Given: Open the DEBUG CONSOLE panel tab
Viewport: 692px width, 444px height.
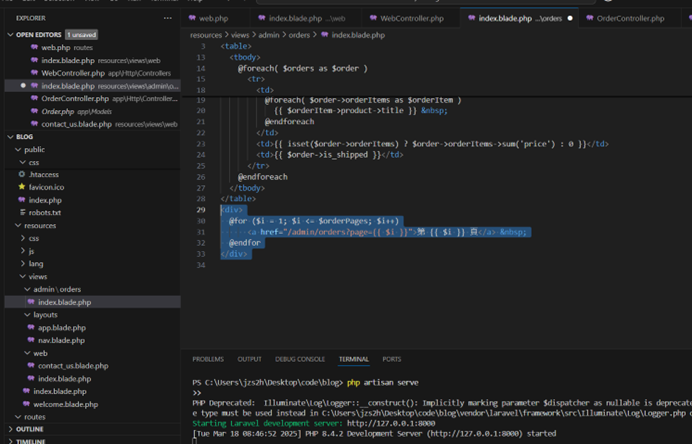Looking at the screenshot, I should click(300, 359).
